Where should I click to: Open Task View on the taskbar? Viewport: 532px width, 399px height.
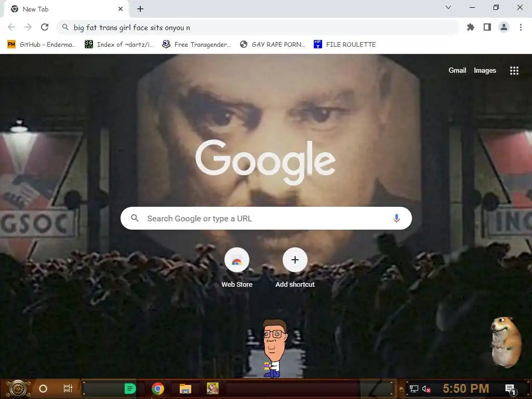coord(68,389)
